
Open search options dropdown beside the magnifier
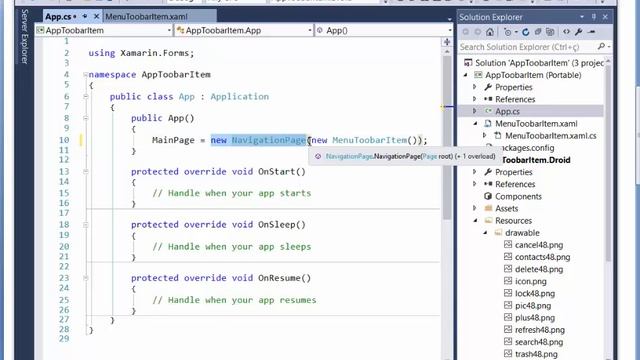point(609,47)
